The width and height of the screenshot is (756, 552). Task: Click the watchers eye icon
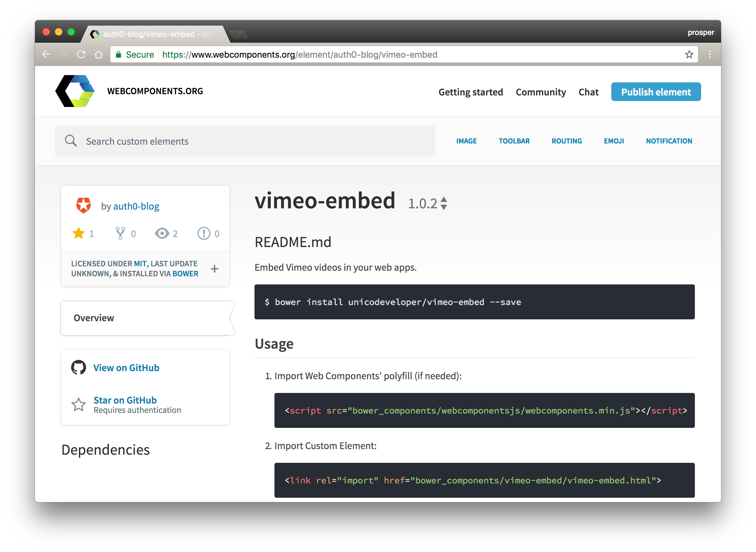pyautogui.click(x=162, y=233)
